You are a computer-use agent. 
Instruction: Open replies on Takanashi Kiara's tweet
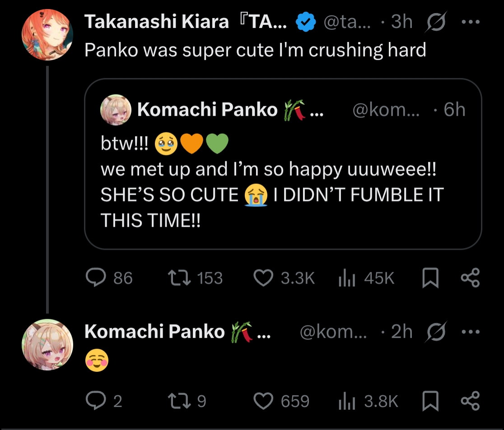pos(109,278)
